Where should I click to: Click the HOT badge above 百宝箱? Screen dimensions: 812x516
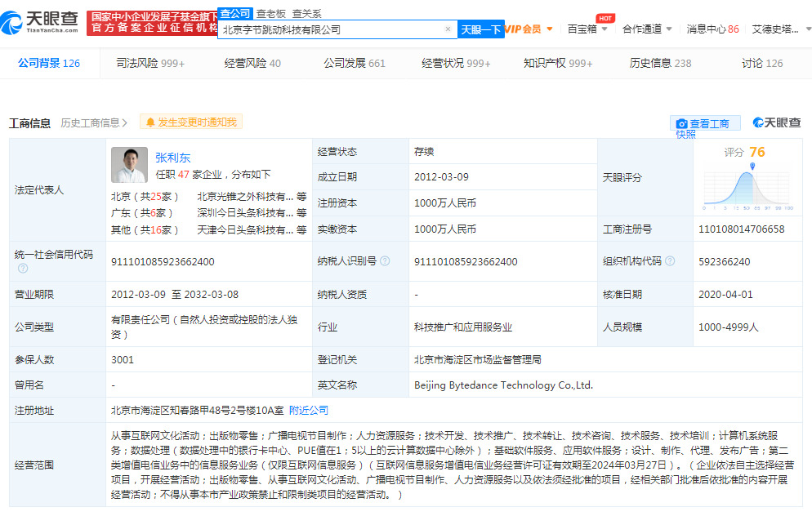click(x=605, y=18)
